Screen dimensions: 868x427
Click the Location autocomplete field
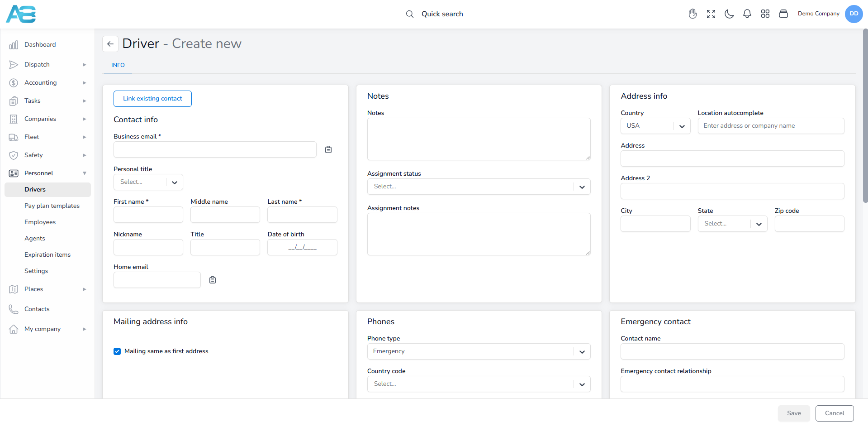(771, 126)
